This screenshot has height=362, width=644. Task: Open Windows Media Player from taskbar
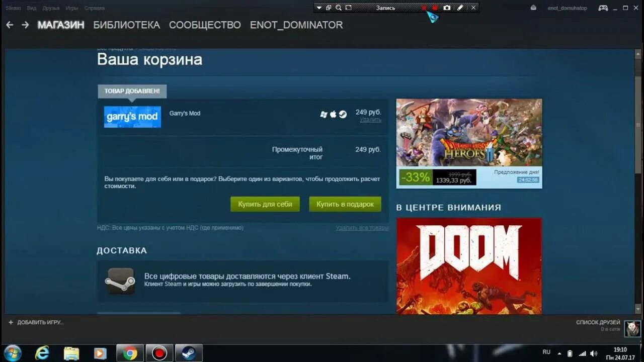point(101,353)
